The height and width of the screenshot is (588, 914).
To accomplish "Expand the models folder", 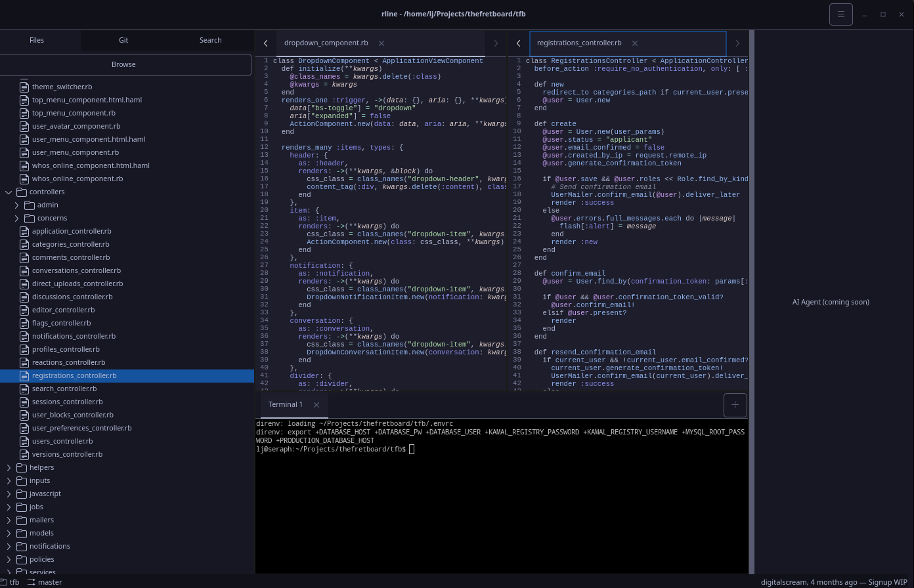I will tap(9, 534).
